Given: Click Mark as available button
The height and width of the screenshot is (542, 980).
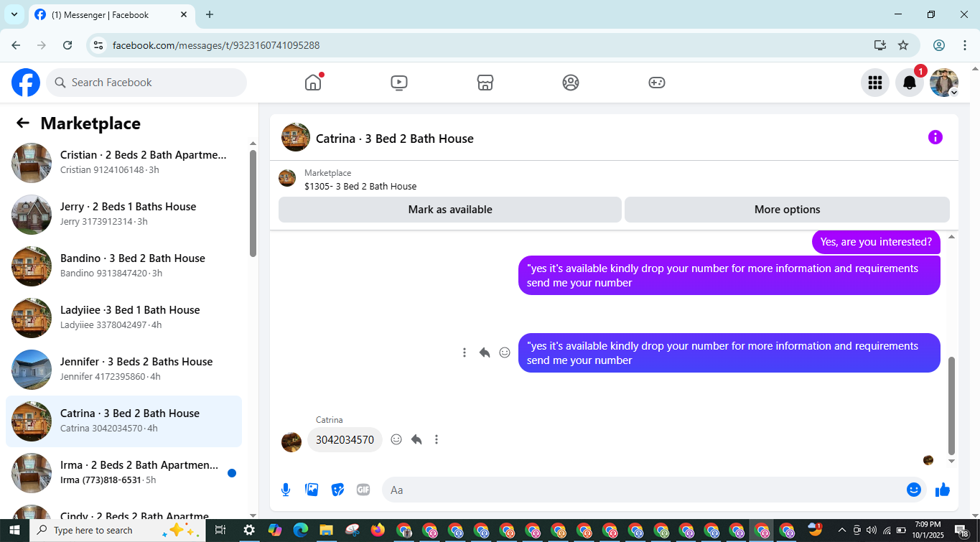Looking at the screenshot, I should [x=450, y=210].
